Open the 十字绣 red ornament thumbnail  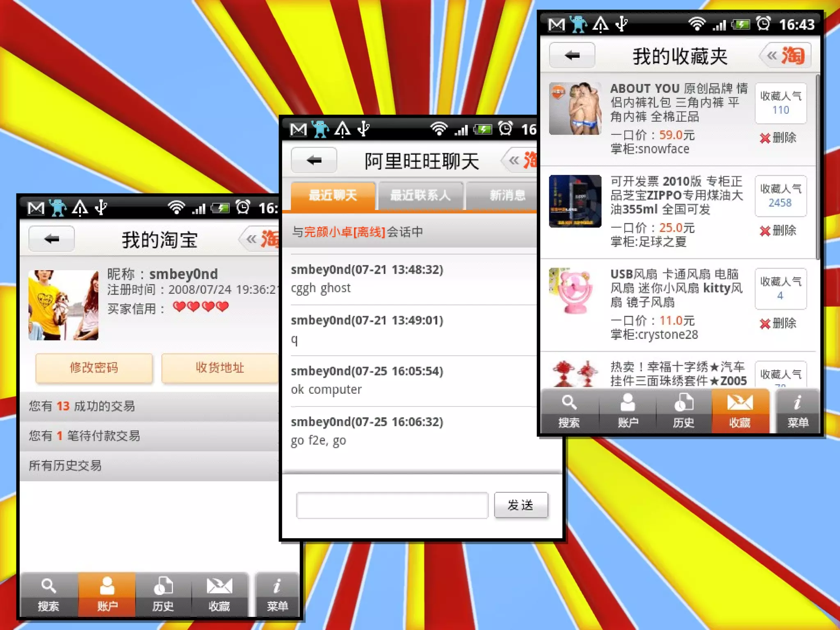[x=575, y=374]
